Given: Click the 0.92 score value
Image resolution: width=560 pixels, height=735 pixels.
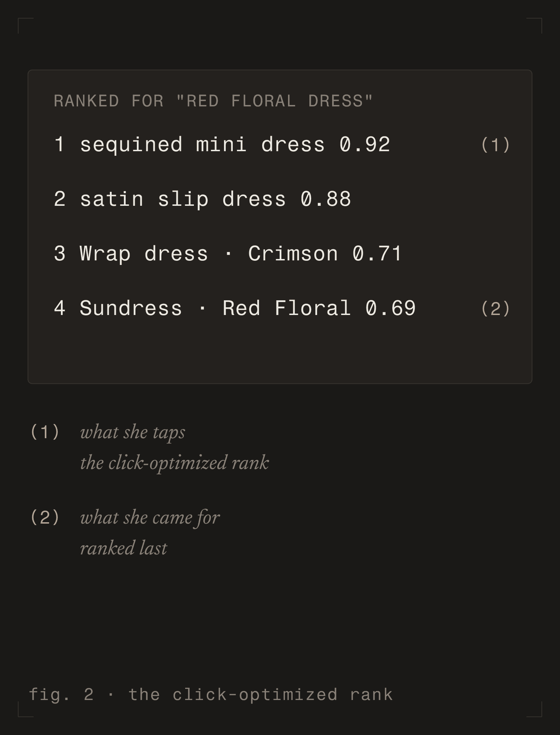Looking at the screenshot, I should click(x=365, y=145).
